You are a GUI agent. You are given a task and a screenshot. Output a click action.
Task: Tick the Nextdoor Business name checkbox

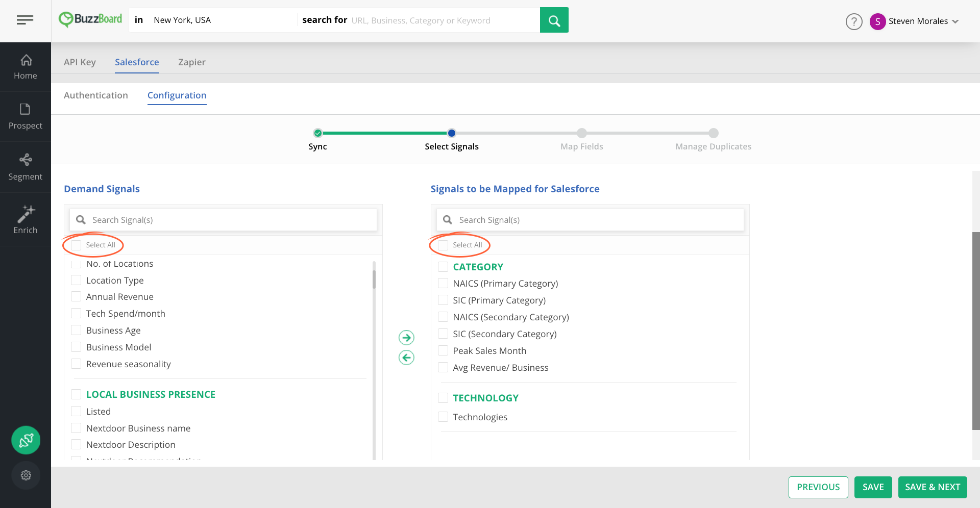tap(76, 428)
